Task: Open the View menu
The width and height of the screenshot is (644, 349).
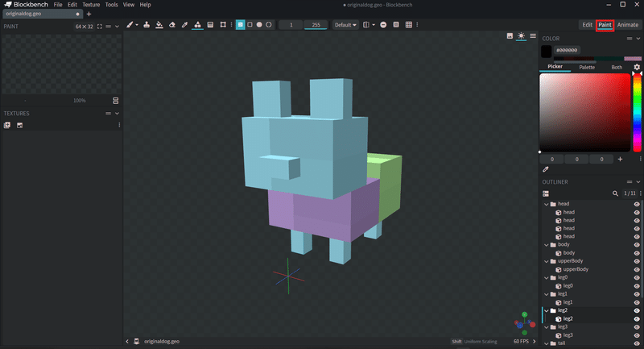Action: coord(129,5)
